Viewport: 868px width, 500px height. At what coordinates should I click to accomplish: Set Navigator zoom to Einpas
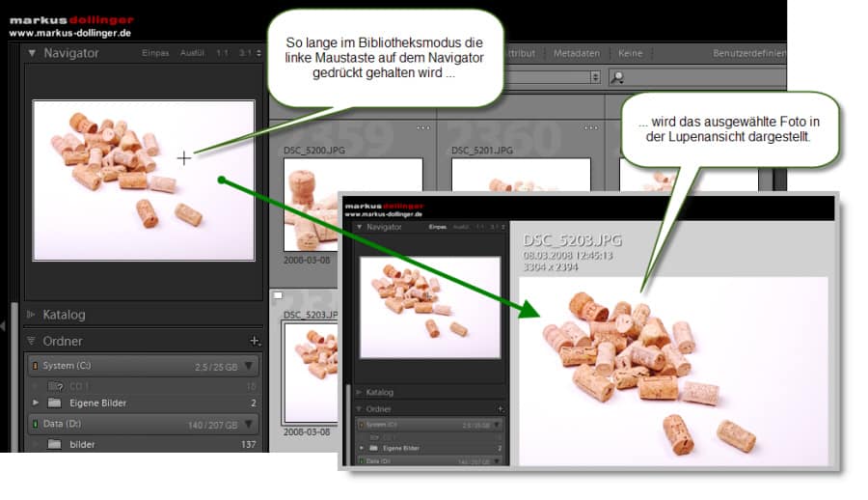155,53
